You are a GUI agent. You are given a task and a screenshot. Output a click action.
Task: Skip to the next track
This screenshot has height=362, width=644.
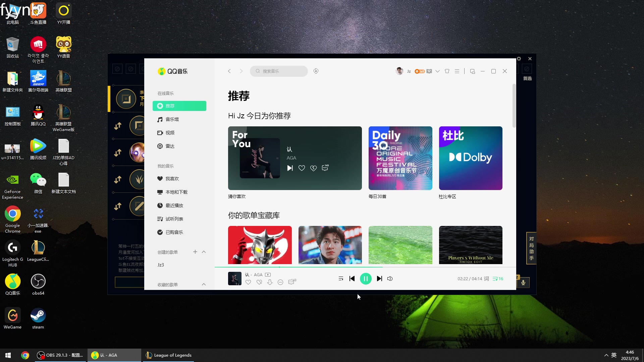[x=379, y=279]
